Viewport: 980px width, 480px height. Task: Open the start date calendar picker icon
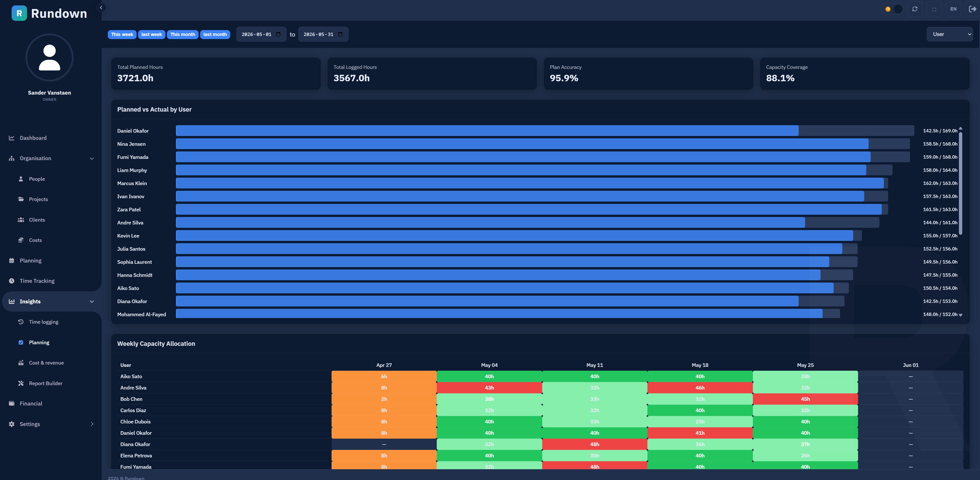(x=278, y=34)
